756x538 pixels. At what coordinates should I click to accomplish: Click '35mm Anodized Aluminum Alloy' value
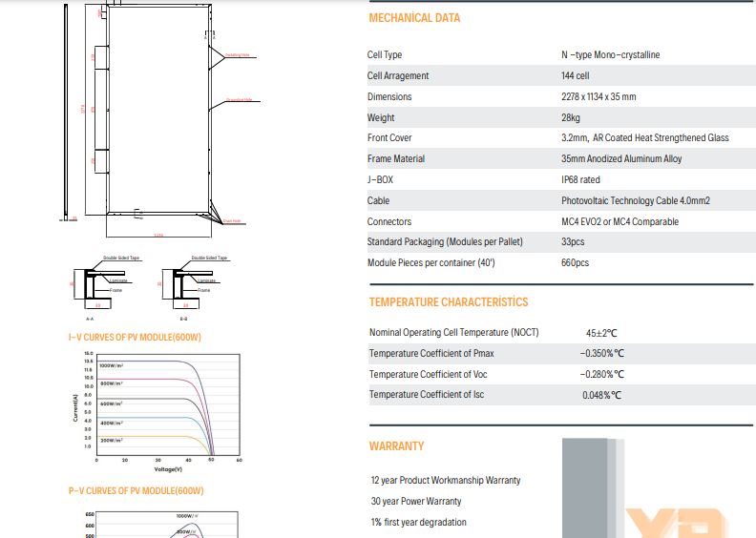click(621, 158)
